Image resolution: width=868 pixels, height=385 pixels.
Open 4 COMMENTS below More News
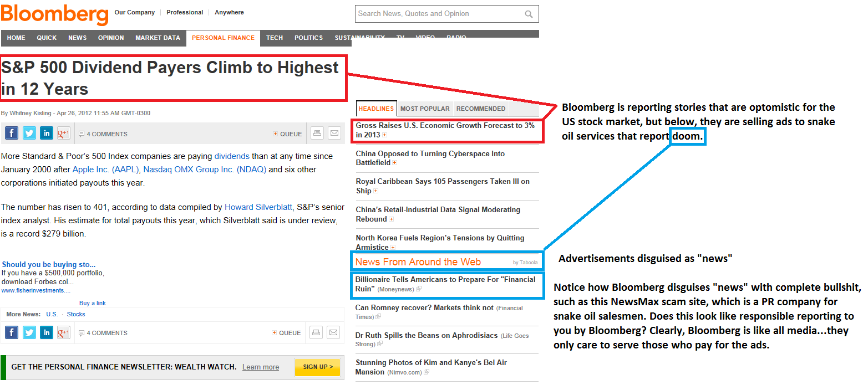[103, 333]
